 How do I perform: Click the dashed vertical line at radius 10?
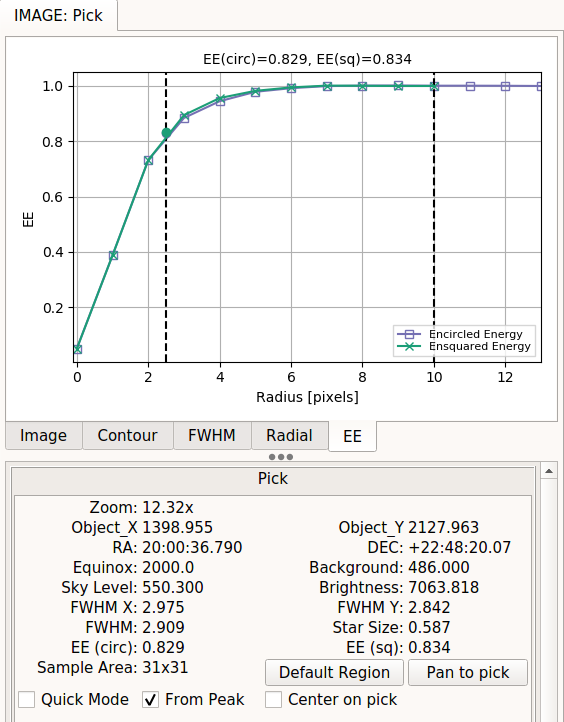point(434,217)
